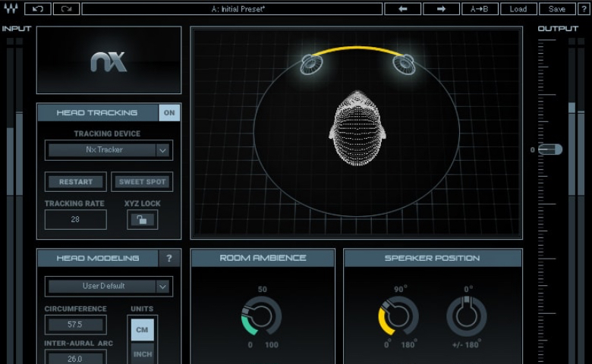592x364 pixels.
Task: Undo the last change
Action: click(38, 8)
